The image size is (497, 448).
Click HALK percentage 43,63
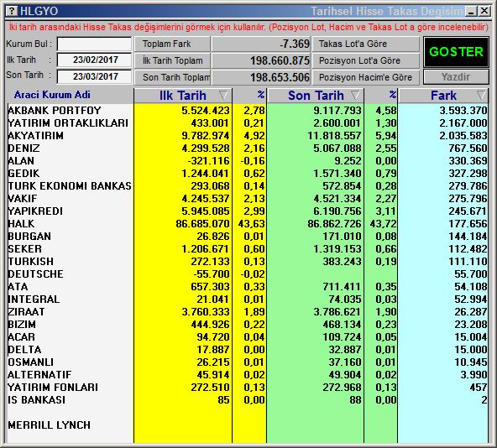click(x=251, y=224)
